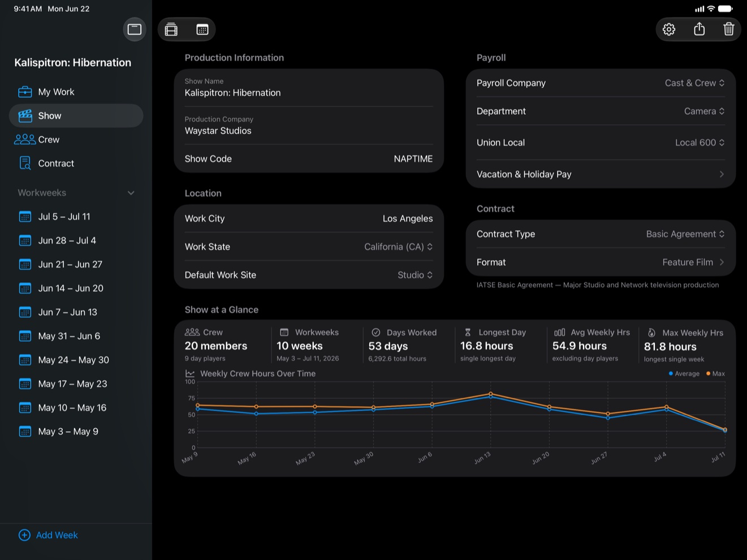
Task: Go to My Work in sidebar
Action: (76, 92)
